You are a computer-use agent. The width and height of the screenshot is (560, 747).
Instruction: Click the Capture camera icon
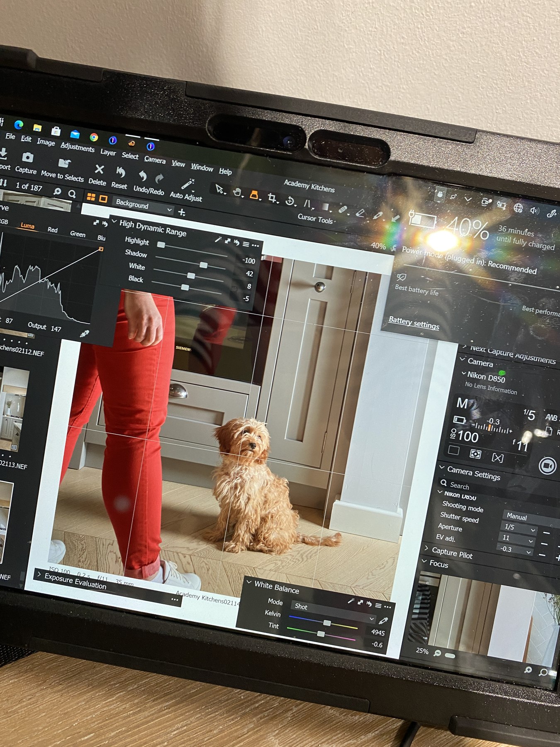[x=27, y=157]
